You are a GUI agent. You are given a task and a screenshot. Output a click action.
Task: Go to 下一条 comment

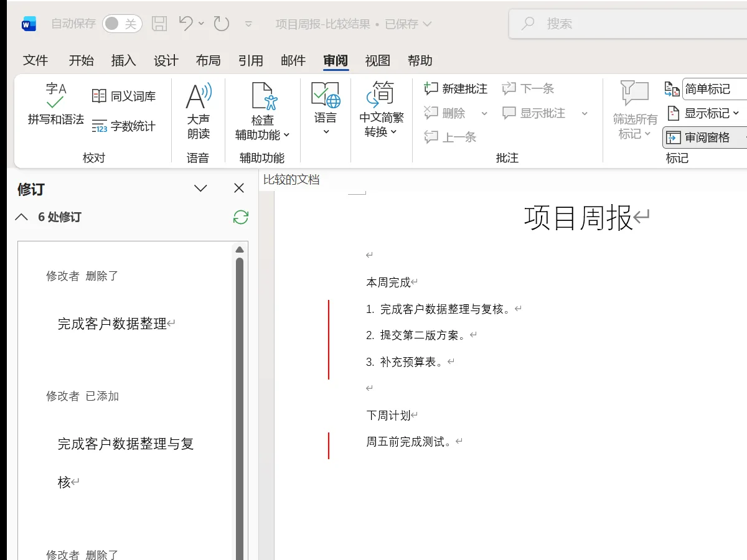click(x=528, y=88)
